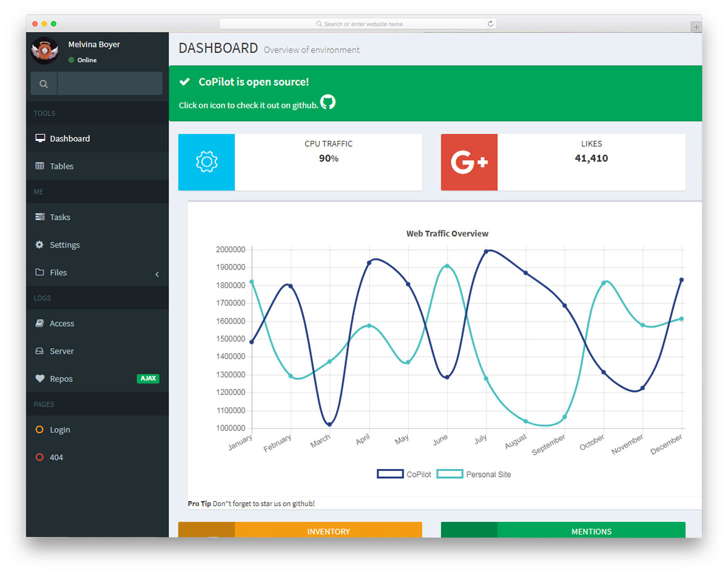Image resolution: width=728 pixels, height=574 pixels.
Task: Click the December axis label
Action: point(667,444)
